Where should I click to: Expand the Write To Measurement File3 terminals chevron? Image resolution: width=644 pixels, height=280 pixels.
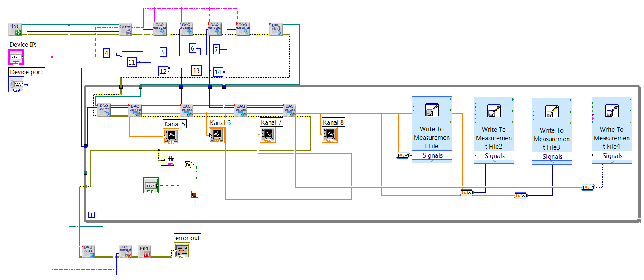tap(552, 162)
